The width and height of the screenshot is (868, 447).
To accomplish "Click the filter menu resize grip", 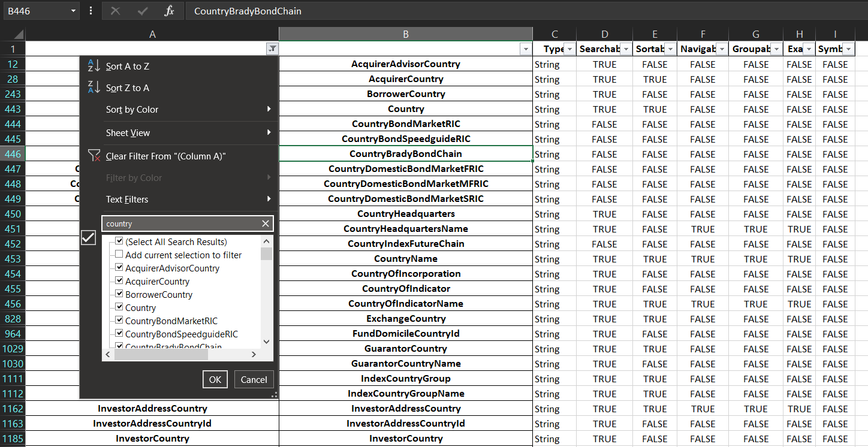I will (x=275, y=395).
